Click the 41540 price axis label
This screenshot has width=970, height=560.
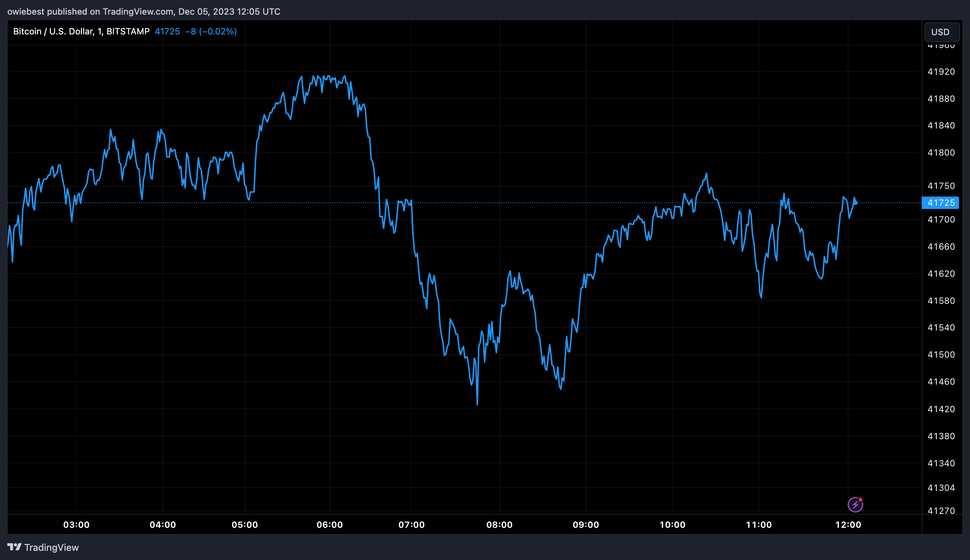click(x=941, y=328)
